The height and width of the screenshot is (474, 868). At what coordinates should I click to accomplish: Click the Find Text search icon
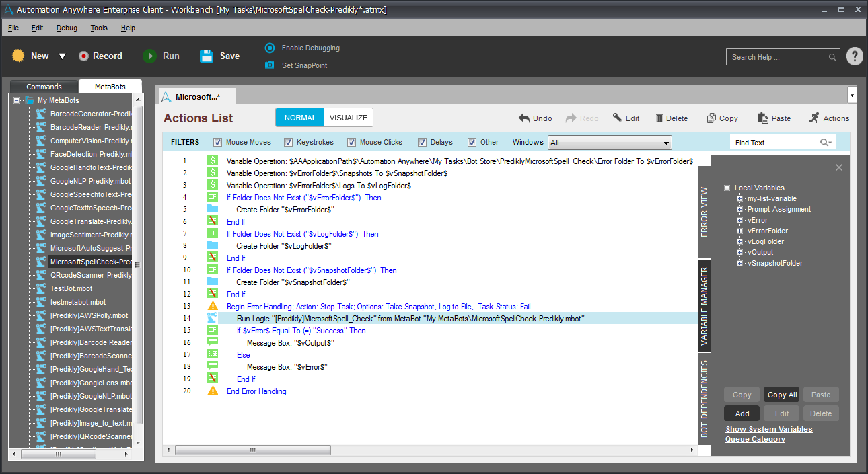[x=826, y=143]
